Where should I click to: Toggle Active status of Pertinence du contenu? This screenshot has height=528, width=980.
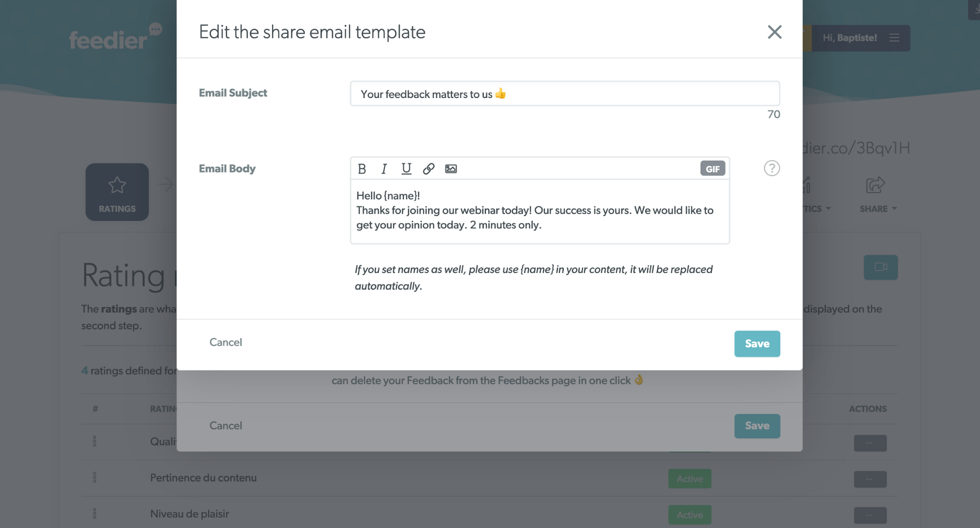pyautogui.click(x=689, y=479)
